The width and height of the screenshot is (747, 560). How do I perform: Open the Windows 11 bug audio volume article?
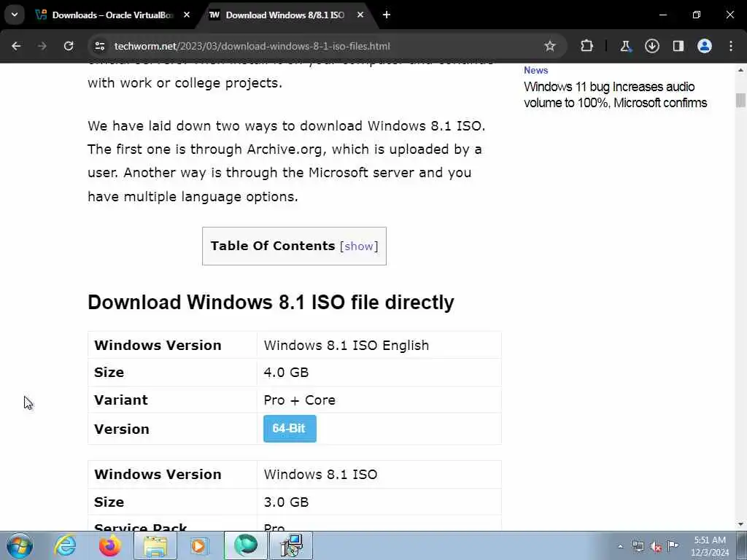click(615, 95)
